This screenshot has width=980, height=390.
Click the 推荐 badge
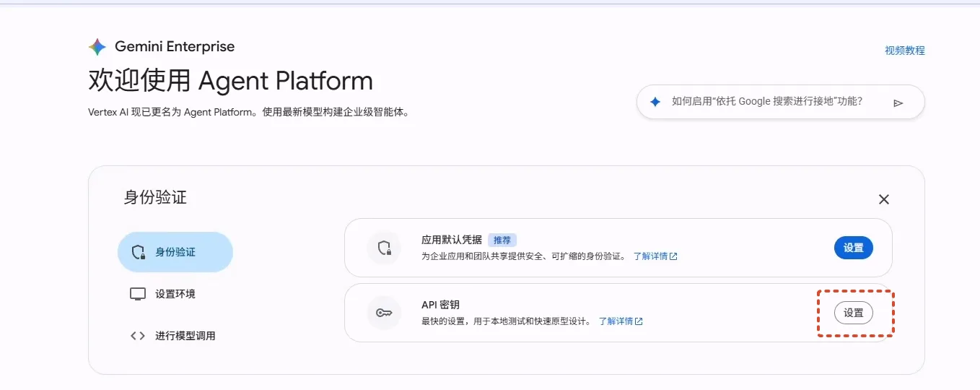502,240
